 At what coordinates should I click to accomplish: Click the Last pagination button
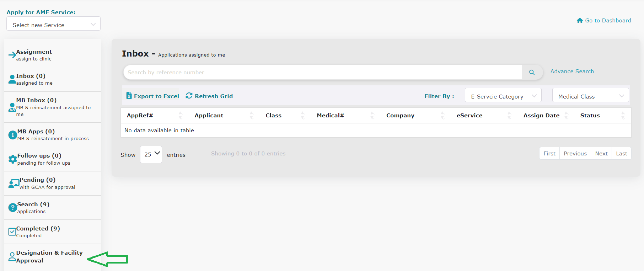[621, 154]
